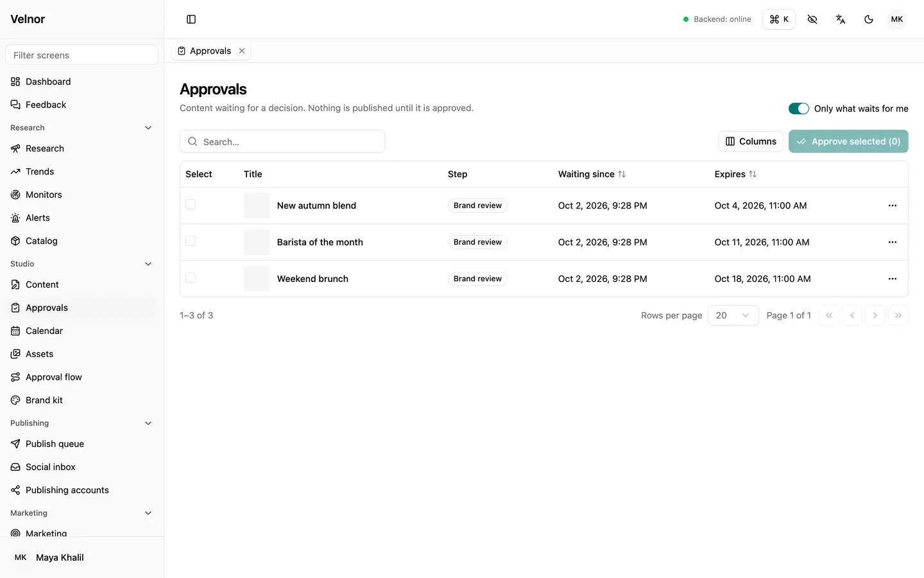Check the box for Barista of the month
924x578 pixels.
click(191, 241)
